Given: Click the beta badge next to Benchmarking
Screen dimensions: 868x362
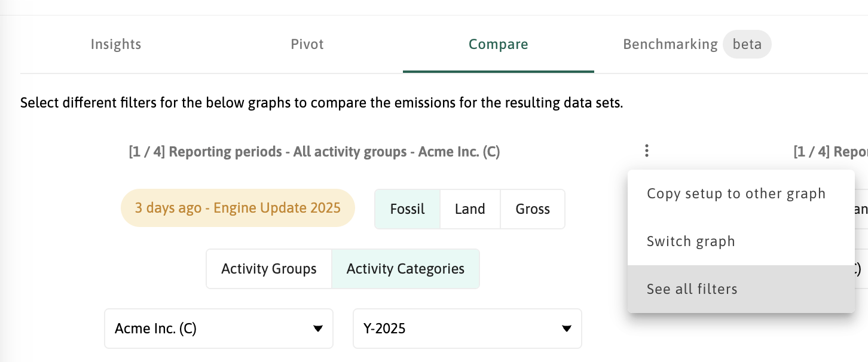Looking at the screenshot, I should pyautogui.click(x=747, y=45).
